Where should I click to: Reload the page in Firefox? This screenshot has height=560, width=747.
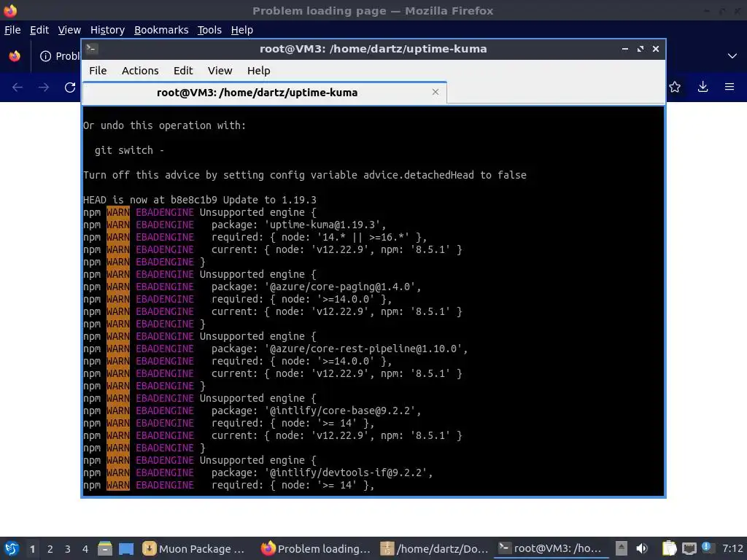click(70, 87)
